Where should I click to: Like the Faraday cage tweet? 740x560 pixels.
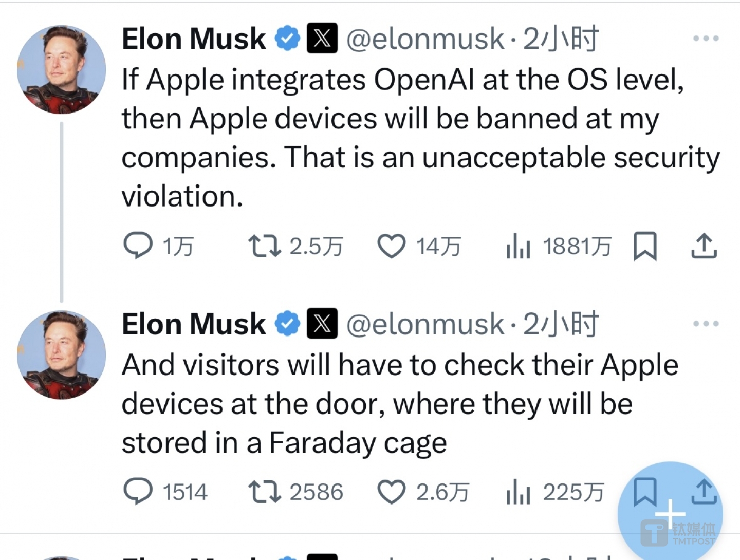tap(392, 492)
